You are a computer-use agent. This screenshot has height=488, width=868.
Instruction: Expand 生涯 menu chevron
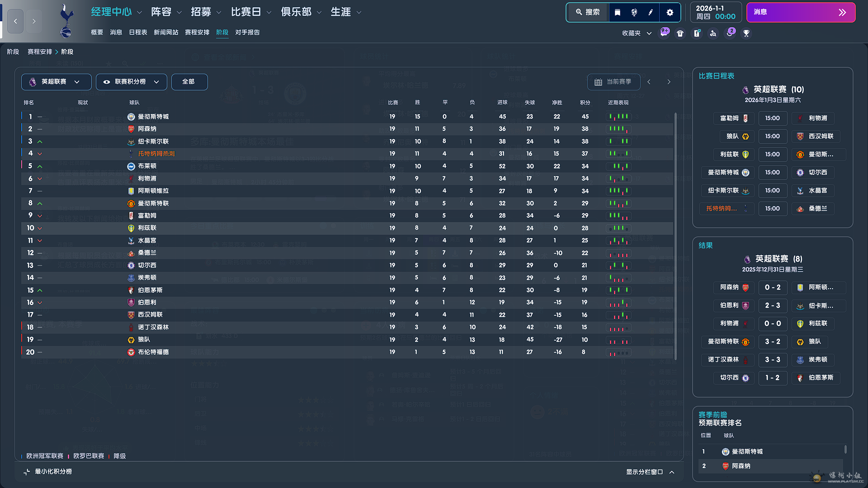(359, 13)
